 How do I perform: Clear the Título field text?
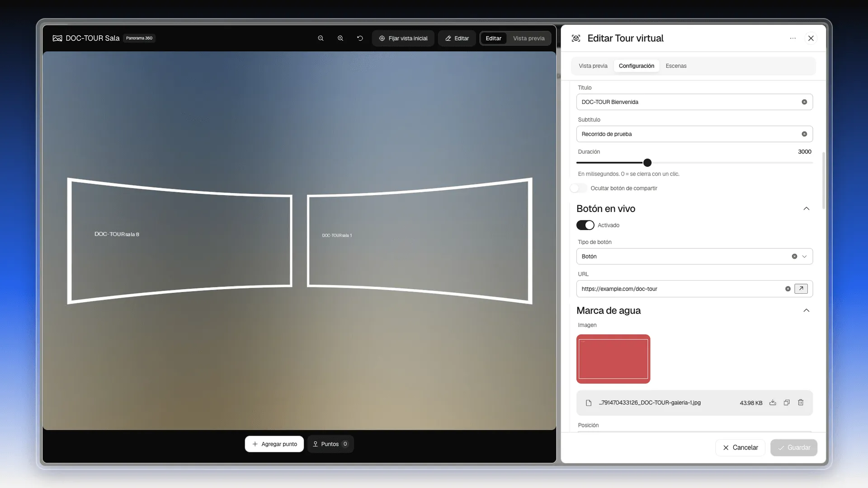[804, 102]
